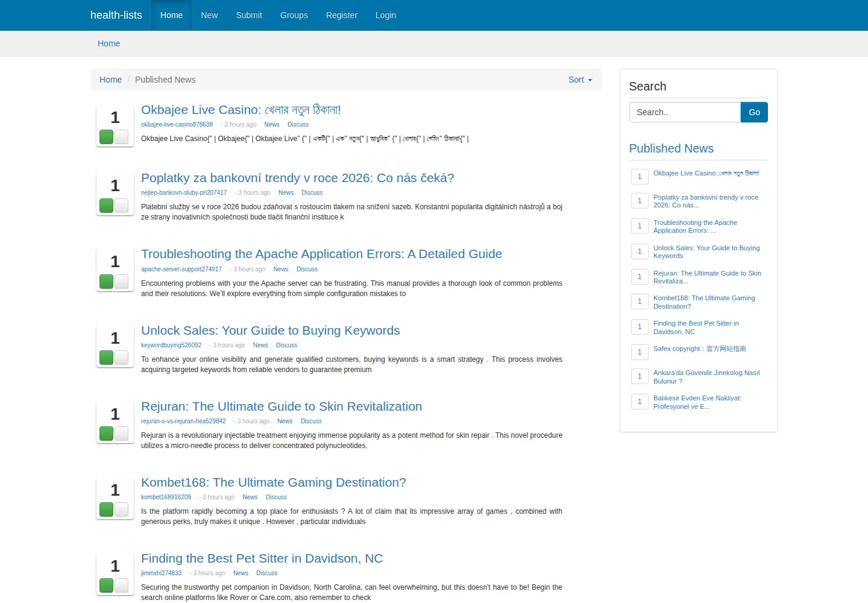
Task: Open Poplatky za bankovní trendy article title
Action: point(298,178)
